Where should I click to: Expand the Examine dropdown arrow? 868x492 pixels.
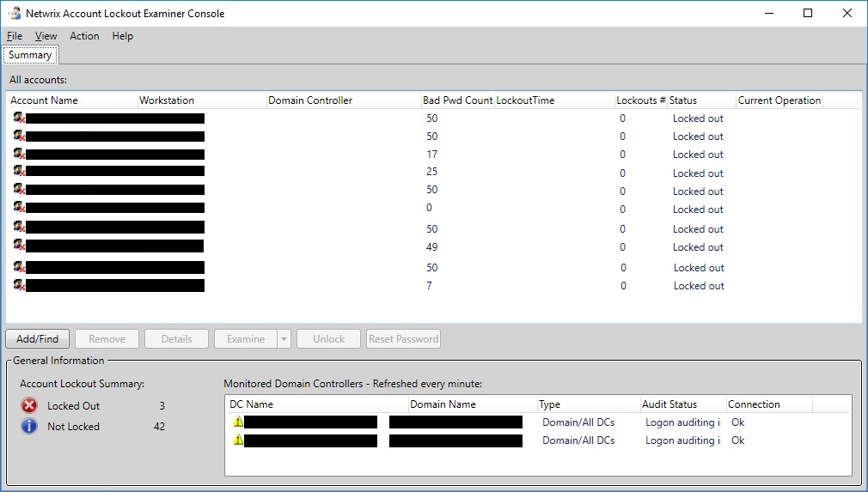point(284,339)
